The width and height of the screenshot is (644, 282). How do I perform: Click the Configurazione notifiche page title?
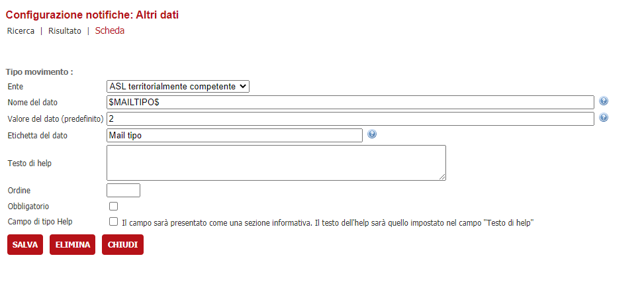click(92, 15)
